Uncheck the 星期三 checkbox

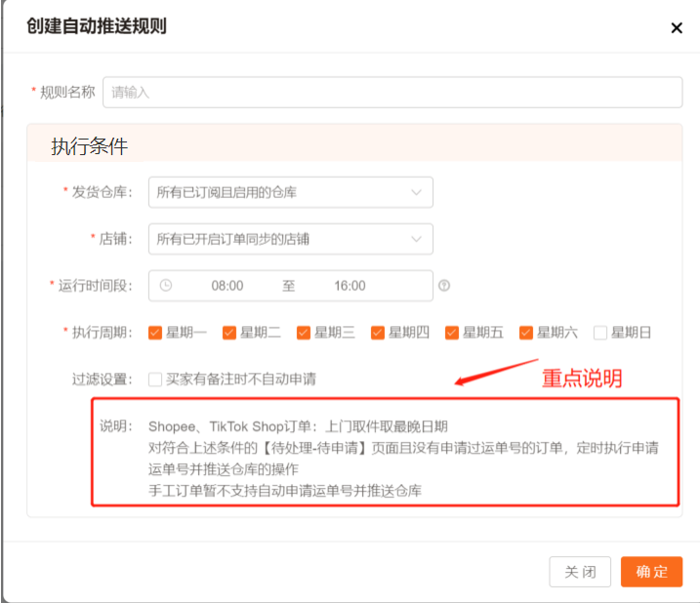pos(303,333)
